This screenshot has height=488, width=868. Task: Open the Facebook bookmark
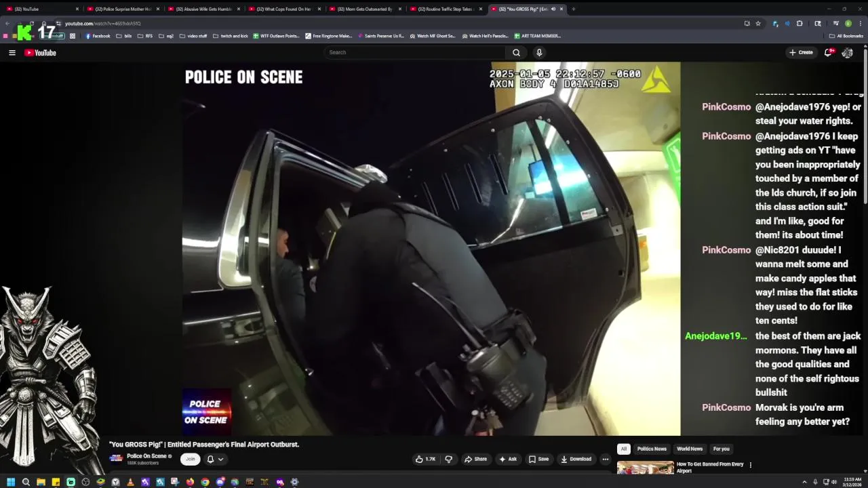pos(98,36)
